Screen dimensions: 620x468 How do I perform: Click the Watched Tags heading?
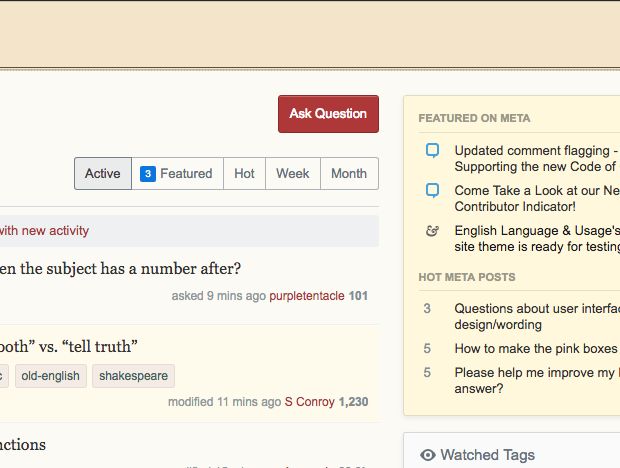pos(488,455)
